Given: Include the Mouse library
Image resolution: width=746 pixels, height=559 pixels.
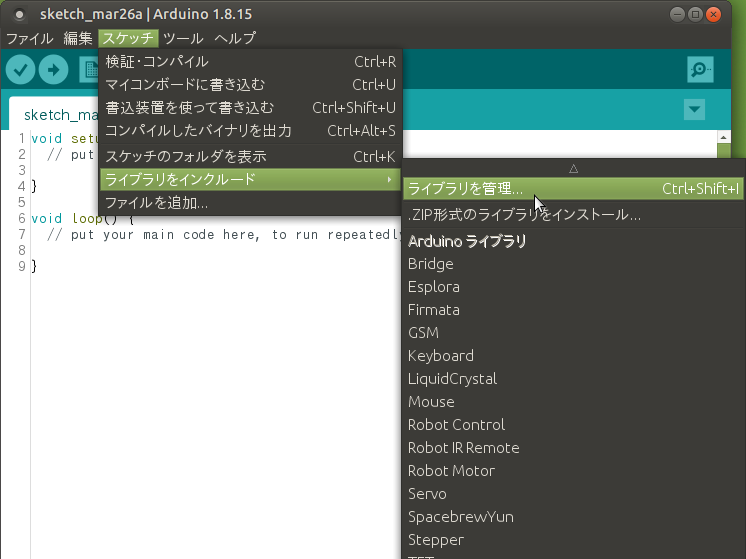Looking at the screenshot, I should click(573, 402).
